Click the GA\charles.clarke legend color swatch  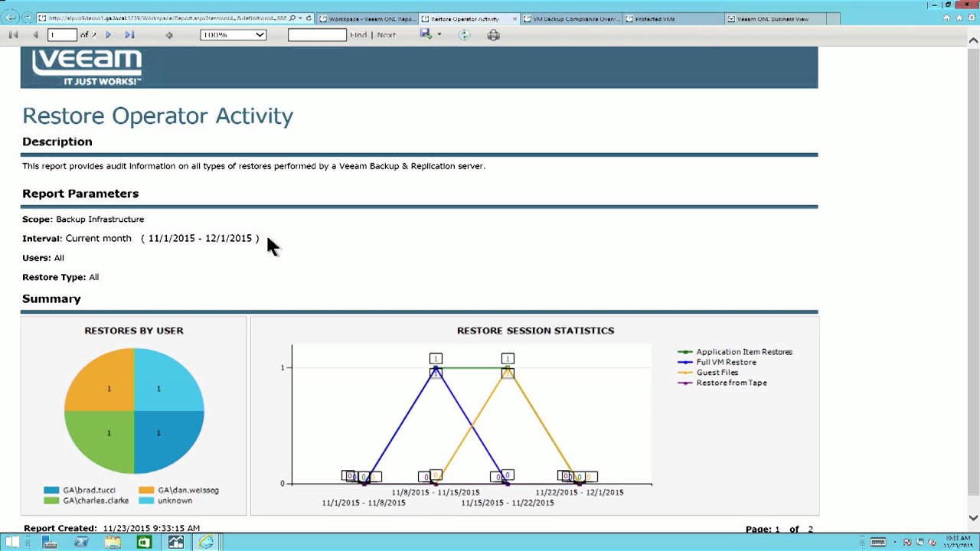51,500
